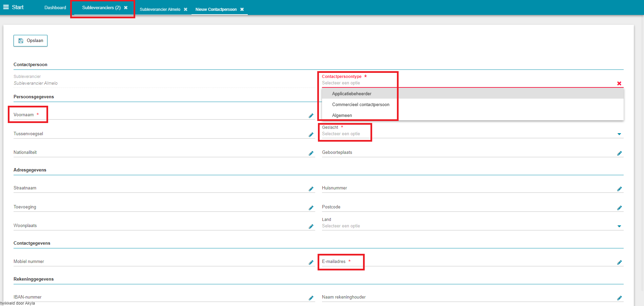Switch to the Subleverancier Almelo tab
Viewport: 644px width, 306px height.
click(x=160, y=9)
